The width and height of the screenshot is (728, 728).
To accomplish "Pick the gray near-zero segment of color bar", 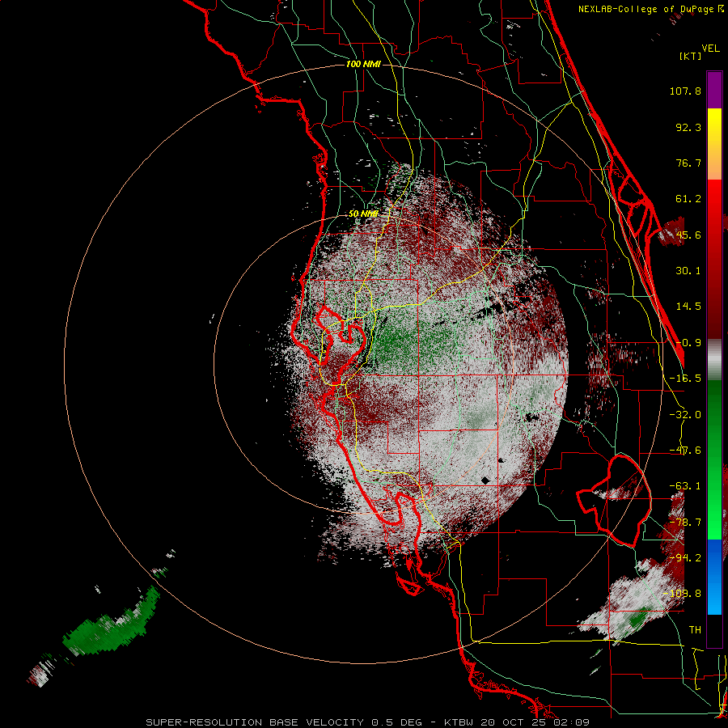I will click(x=714, y=360).
